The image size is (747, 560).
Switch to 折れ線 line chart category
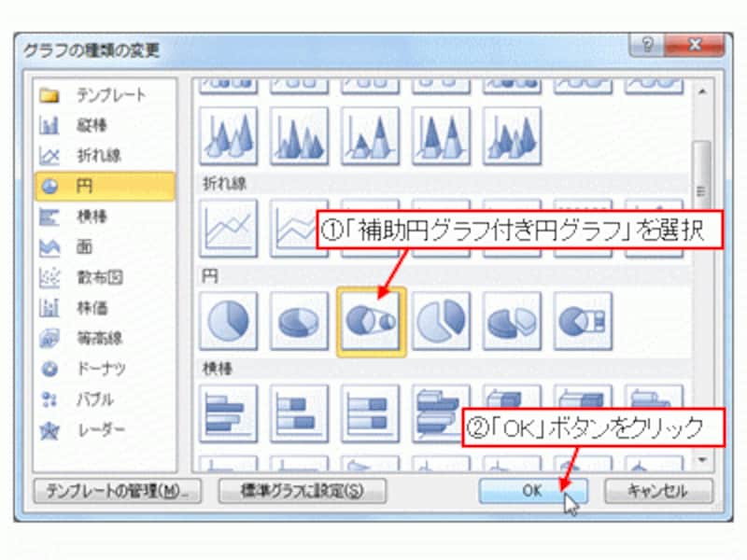click(105, 155)
